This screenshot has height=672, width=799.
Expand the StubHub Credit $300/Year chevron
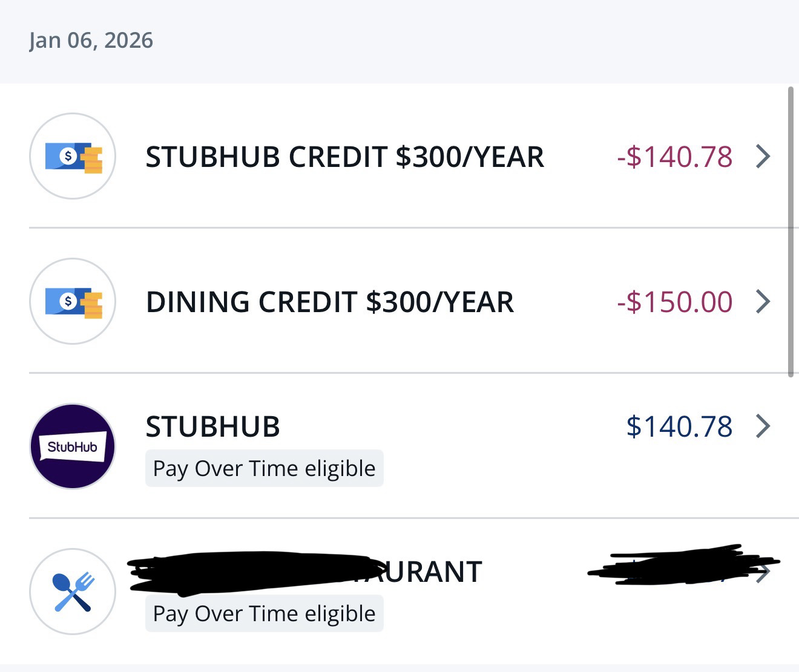point(763,156)
